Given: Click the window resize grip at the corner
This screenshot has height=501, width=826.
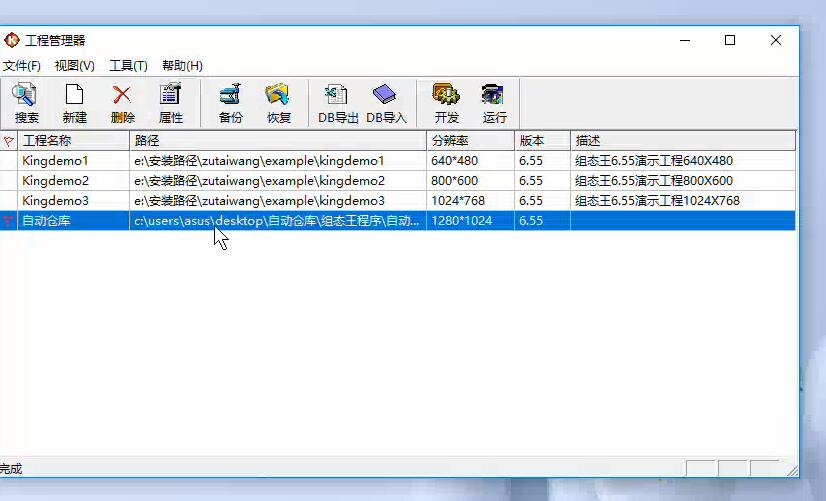Looking at the screenshot, I should [x=792, y=470].
